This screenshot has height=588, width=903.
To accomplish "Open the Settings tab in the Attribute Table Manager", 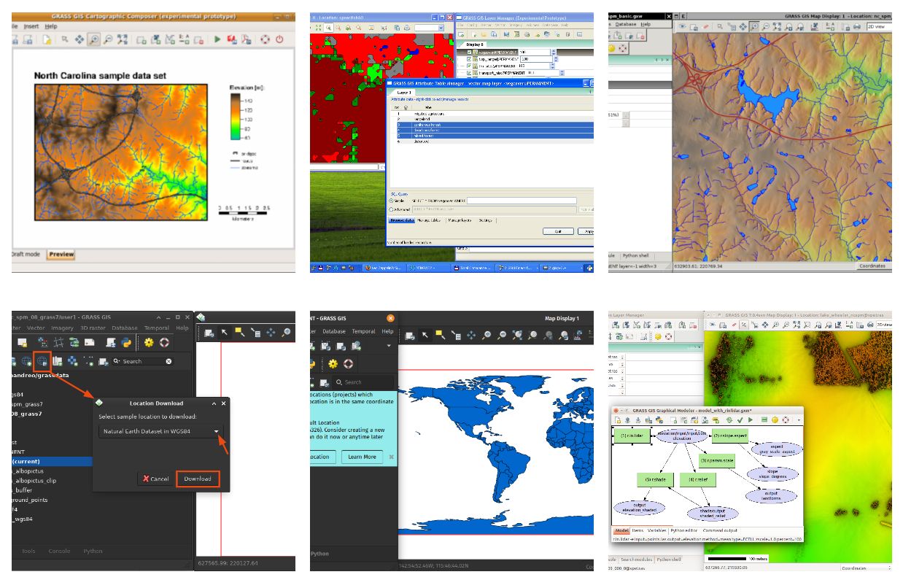I will point(485,220).
